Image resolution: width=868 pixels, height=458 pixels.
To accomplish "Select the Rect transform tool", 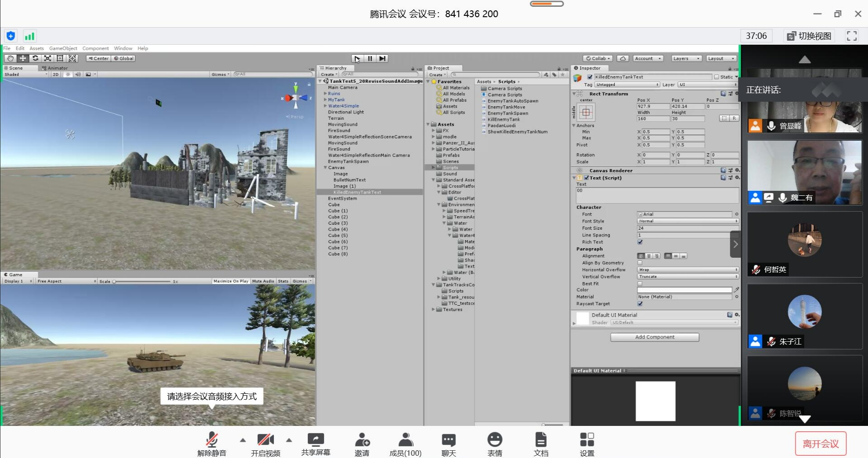I will tap(60, 58).
